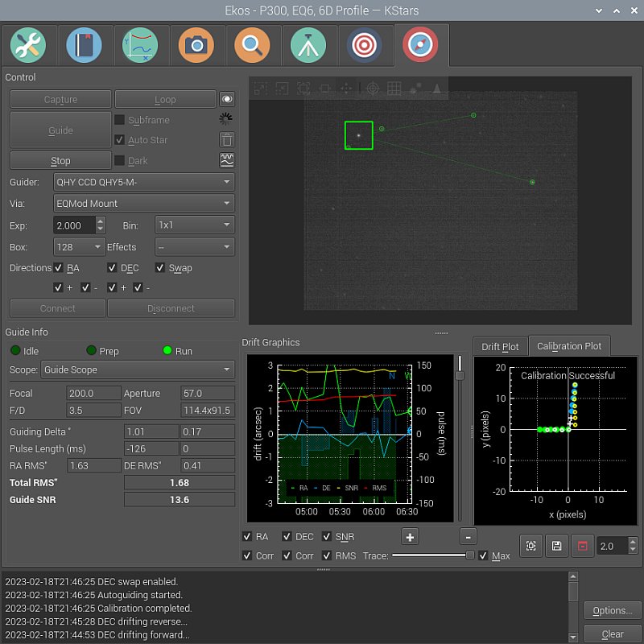Enable the Subframe checkbox
Viewport: 644px width, 644px height.
click(x=119, y=119)
